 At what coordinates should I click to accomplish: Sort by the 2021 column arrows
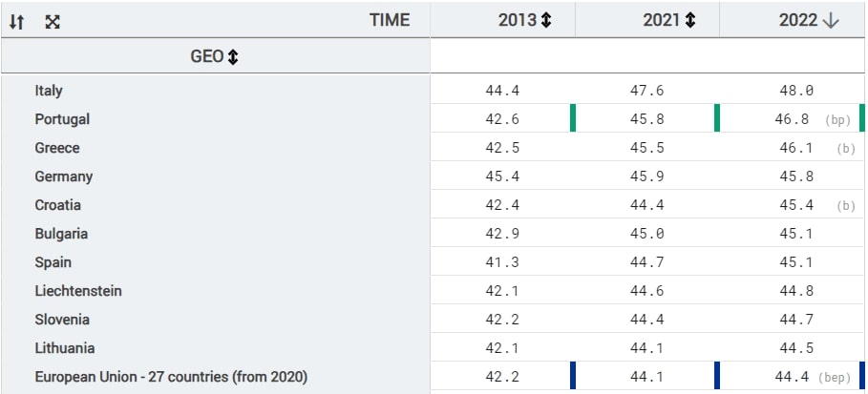[689, 20]
